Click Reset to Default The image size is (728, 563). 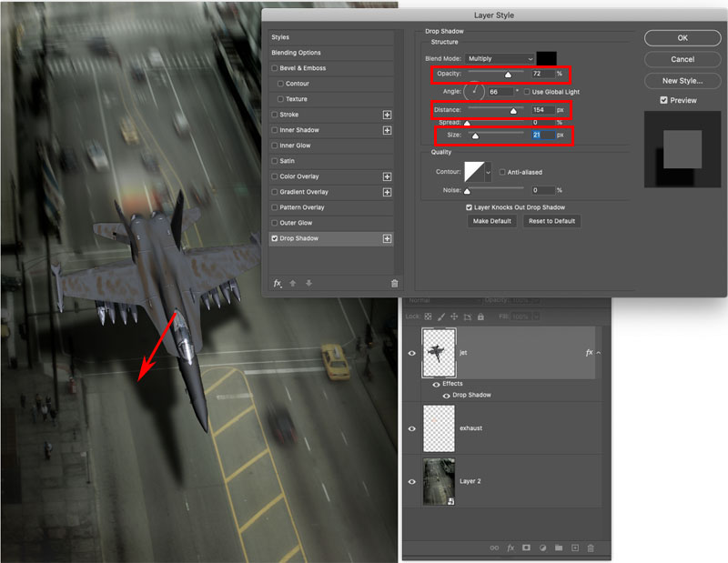click(551, 221)
